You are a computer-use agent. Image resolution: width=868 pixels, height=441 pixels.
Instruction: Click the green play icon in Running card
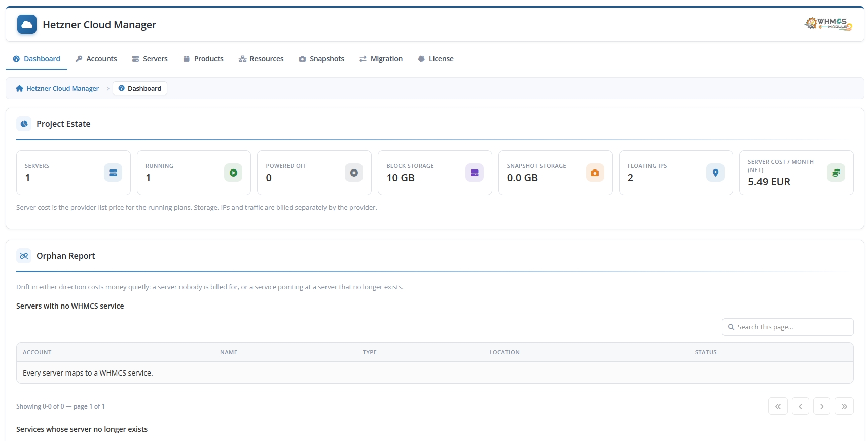(x=233, y=173)
